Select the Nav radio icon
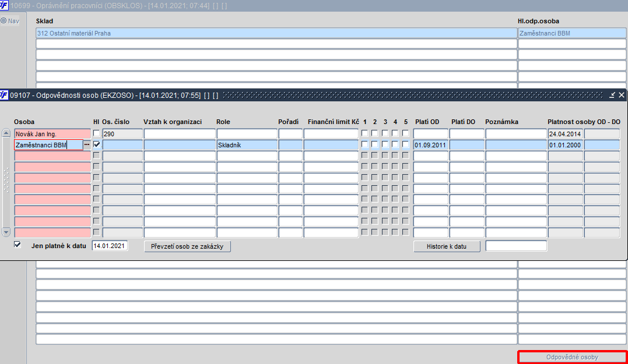 3,20
